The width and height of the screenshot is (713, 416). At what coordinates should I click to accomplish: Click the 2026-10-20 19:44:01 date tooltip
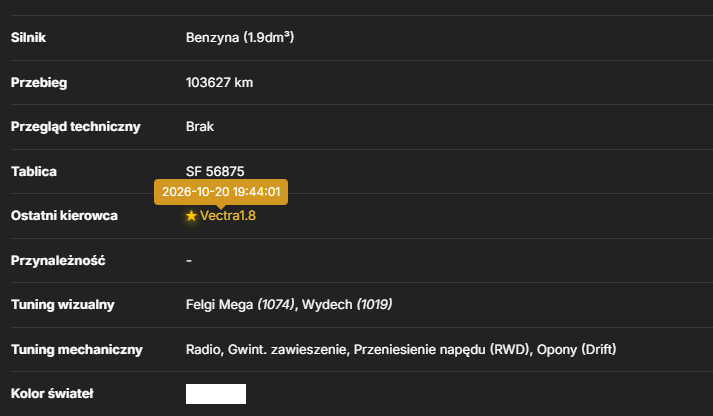[x=221, y=192]
